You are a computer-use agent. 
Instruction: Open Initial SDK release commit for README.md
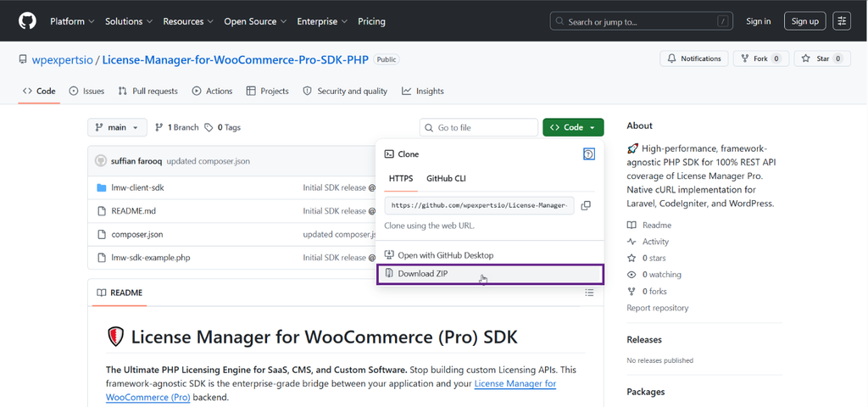tap(339, 211)
